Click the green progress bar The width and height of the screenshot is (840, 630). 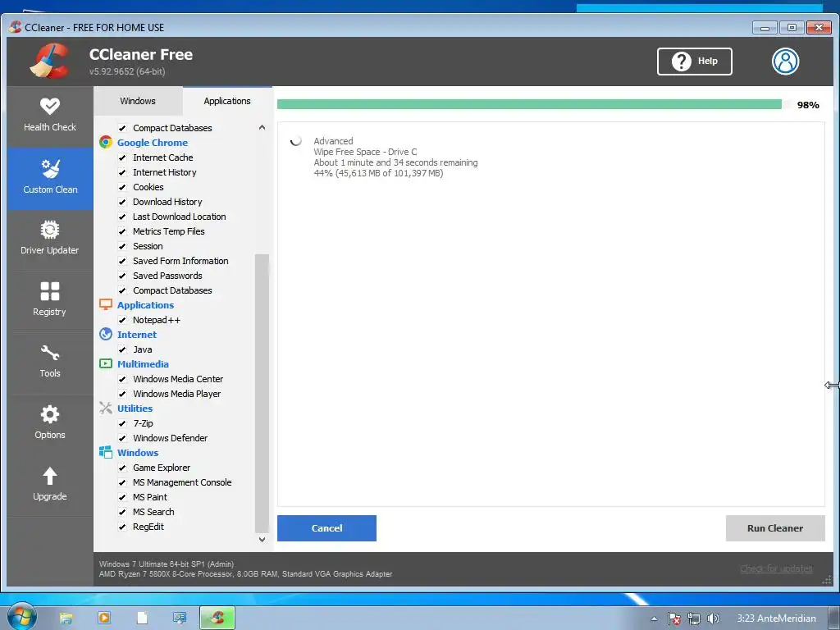click(529, 104)
